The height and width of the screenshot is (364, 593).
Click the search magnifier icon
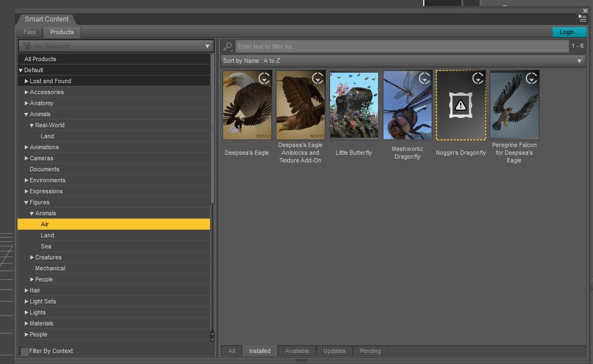[x=228, y=46]
